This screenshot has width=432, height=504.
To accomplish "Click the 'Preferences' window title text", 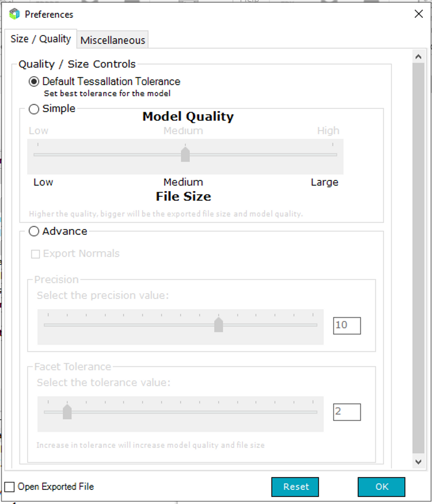I will [49, 15].
